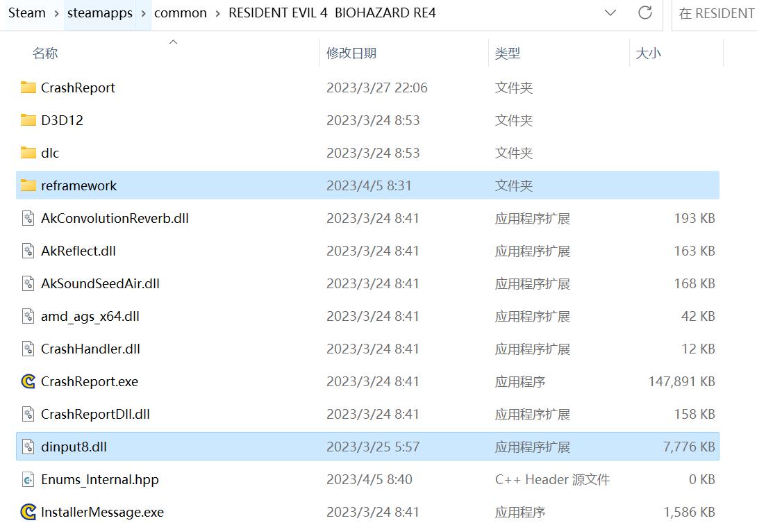Viewport: 757px width, 532px height.
Task: Click the CrashHandler.dll file icon
Action: 28,349
